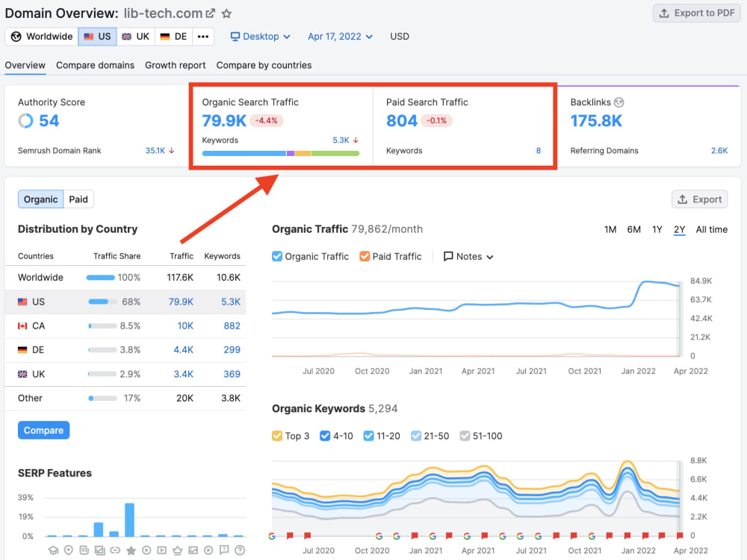Click the tallest bar in SERP Features chart
747x560 pixels.
(x=129, y=520)
